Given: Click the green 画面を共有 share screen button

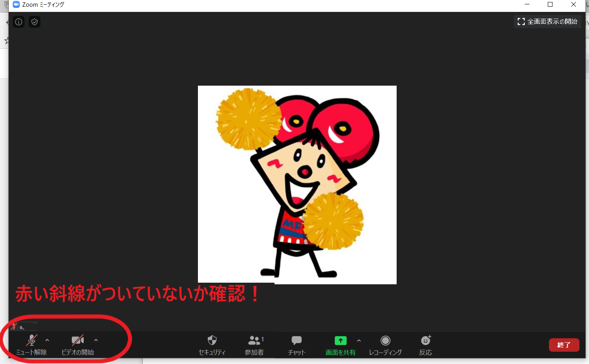Looking at the screenshot, I should click(340, 345).
